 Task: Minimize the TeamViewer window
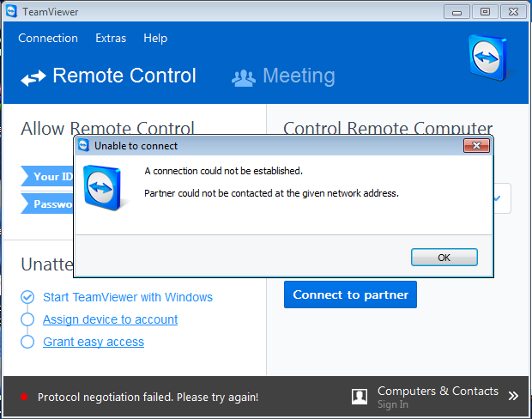click(456, 12)
